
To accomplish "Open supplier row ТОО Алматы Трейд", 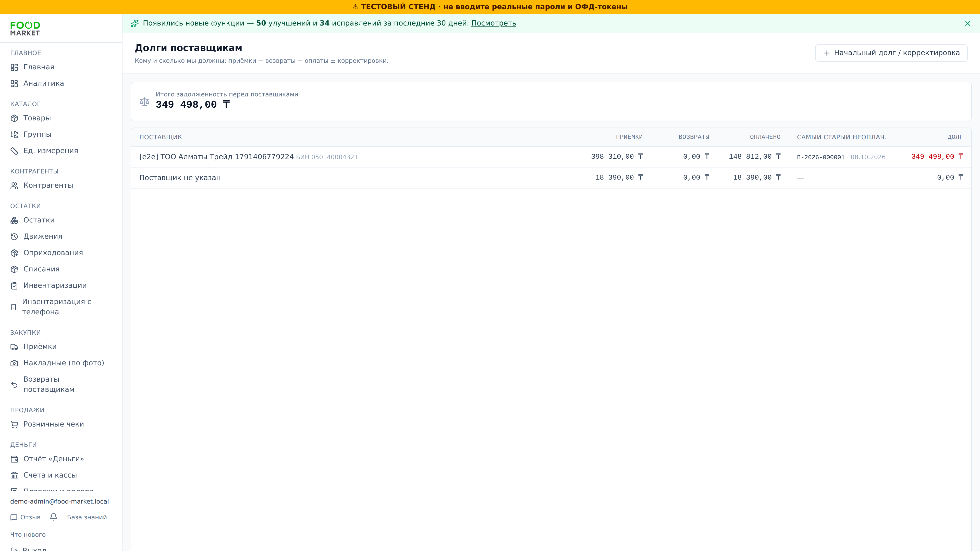I will coord(551,157).
